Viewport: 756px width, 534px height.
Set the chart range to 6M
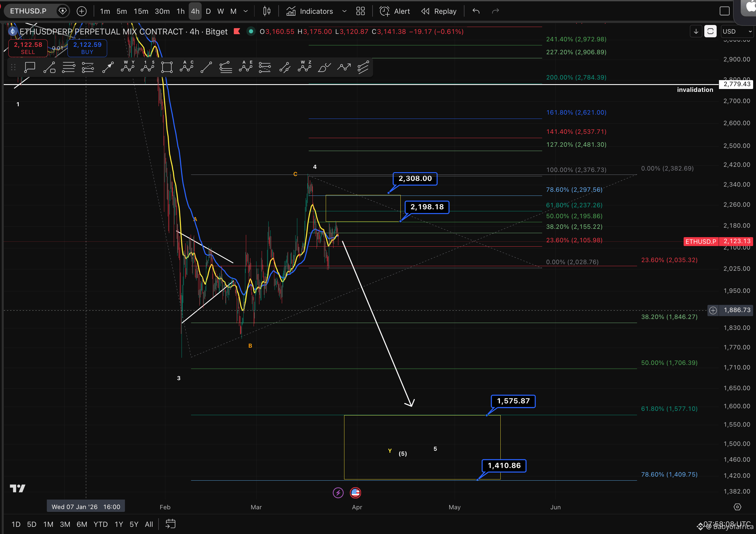tap(82, 524)
